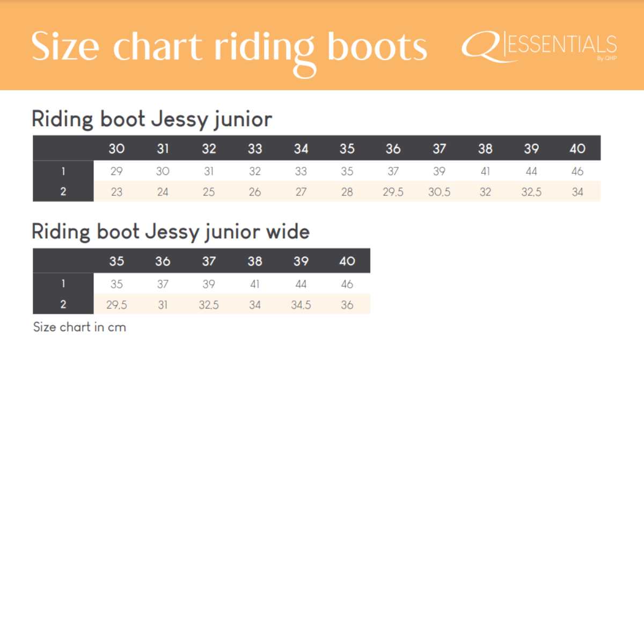Click value 30,5 under size 37
Image resolution: width=644 pixels, height=644 pixels.
tap(439, 192)
